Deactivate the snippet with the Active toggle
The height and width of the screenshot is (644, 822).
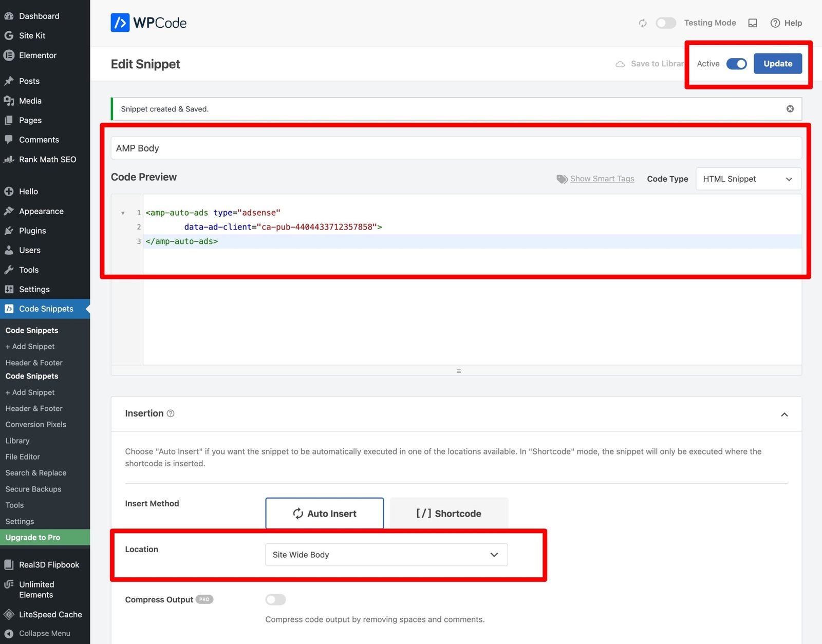737,64
